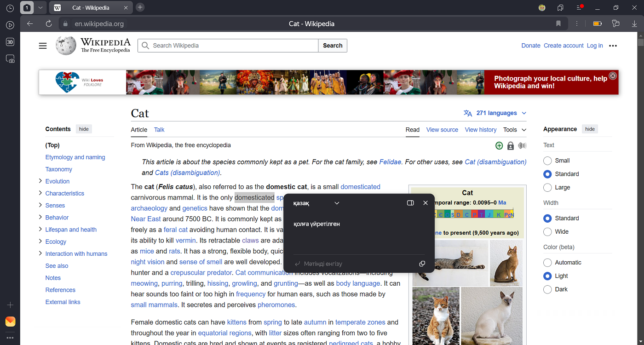Expand the Evolution contents section
Viewport: 644px width, 345px height.
tap(40, 181)
